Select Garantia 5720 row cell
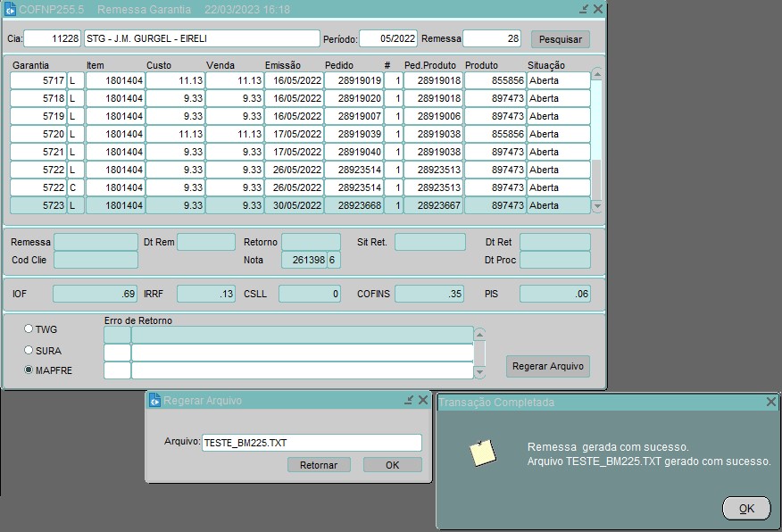Screen dimensions: 782x532 tap(38, 134)
